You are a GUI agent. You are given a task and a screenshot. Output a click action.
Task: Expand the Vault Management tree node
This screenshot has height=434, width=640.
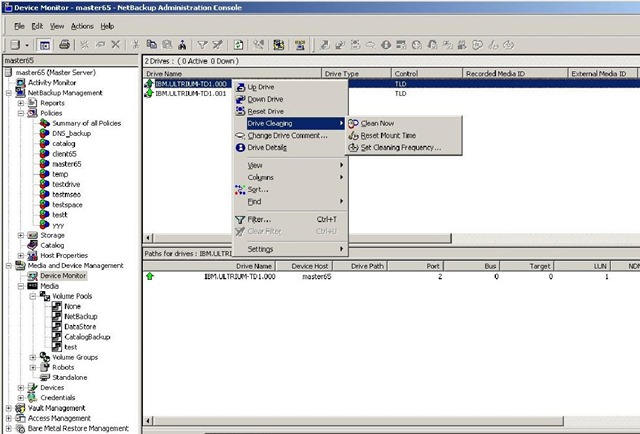tap(9, 408)
